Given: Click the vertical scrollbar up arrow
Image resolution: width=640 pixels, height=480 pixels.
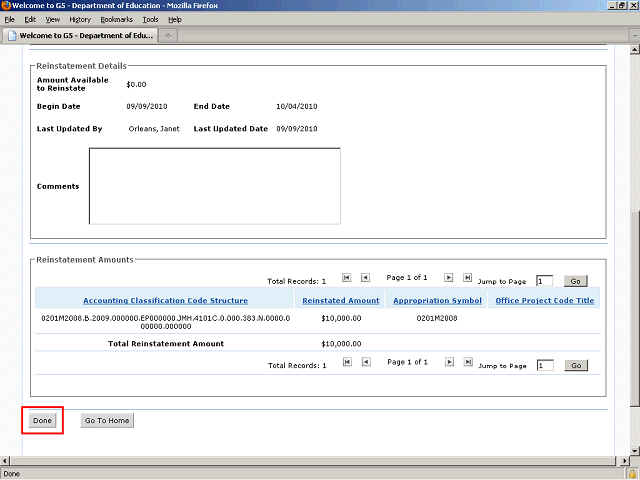Looking at the screenshot, I should (x=634, y=50).
